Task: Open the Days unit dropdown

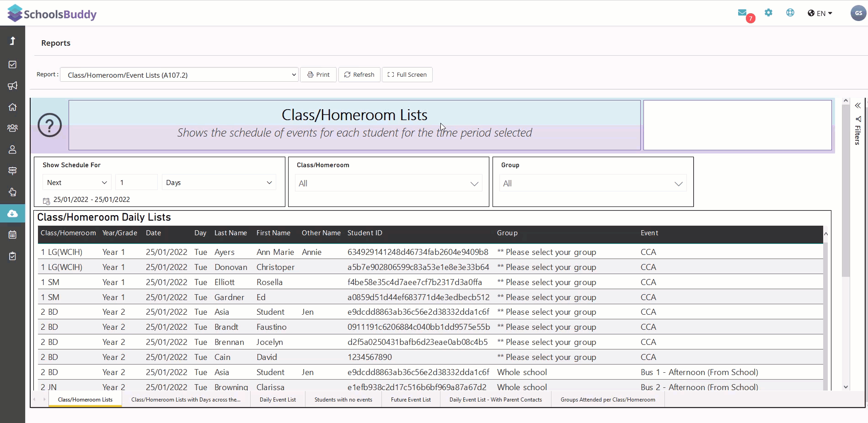Action: [x=219, y=182]
